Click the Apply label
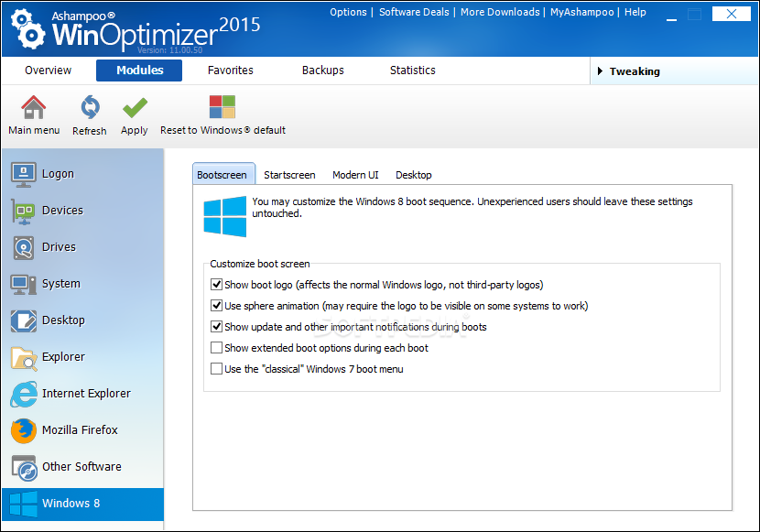This screenshot has width=760, height=532. click(x=135, y=131)
